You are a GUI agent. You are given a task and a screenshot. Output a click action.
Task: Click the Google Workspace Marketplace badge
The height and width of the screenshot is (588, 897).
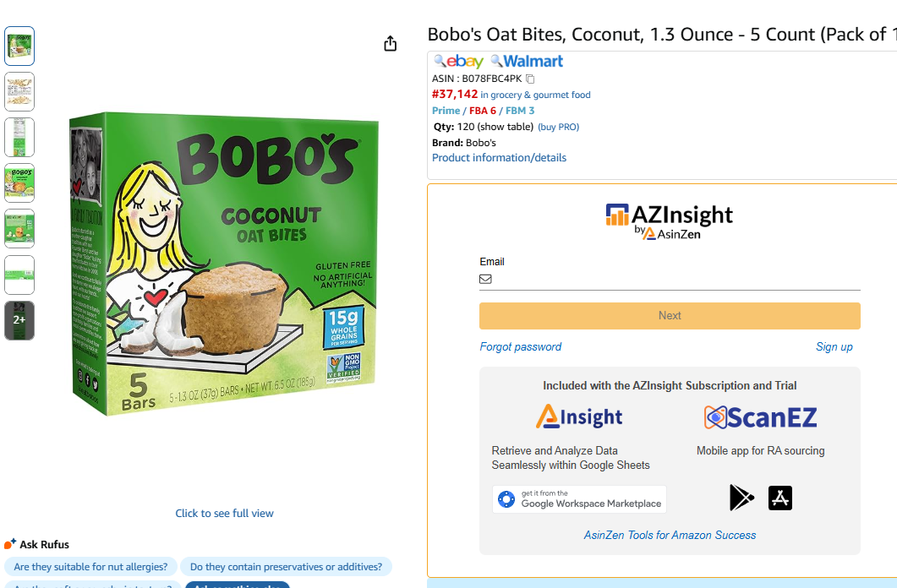click(579, 499)
